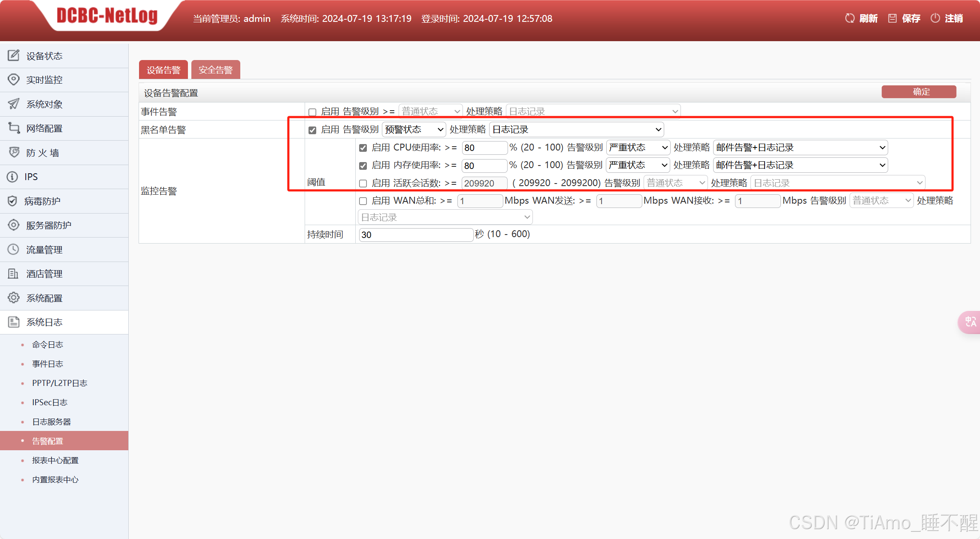Image resolution: width=980 pixels, height=539 pixels.
Task: Click the 保存 save icon
Action: pyautogui.click(x=892, y=18)
